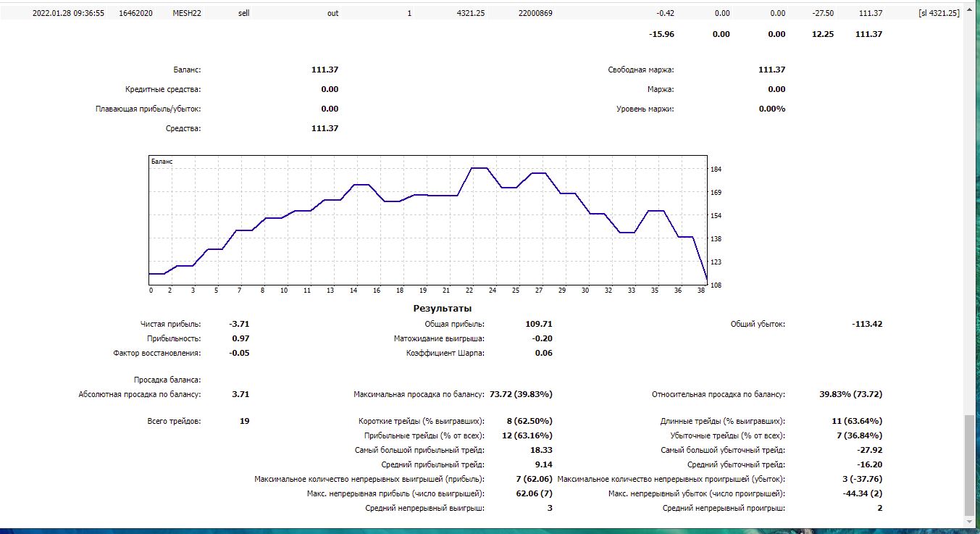Click the 'Просадка баланса:' label
Viewport: 980px width, 534px height.
(x=167, y=380)
